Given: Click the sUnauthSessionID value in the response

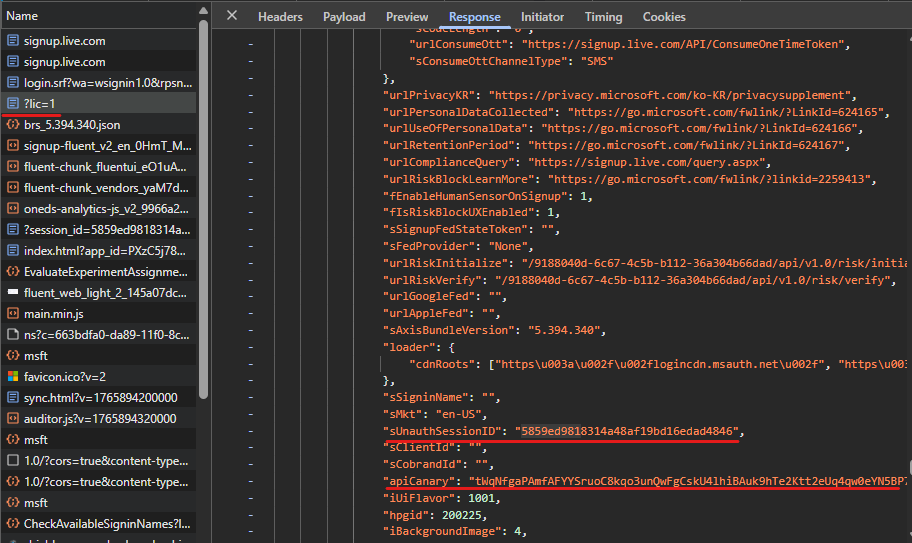Looking at the screenshot, I should click(626, 431).
